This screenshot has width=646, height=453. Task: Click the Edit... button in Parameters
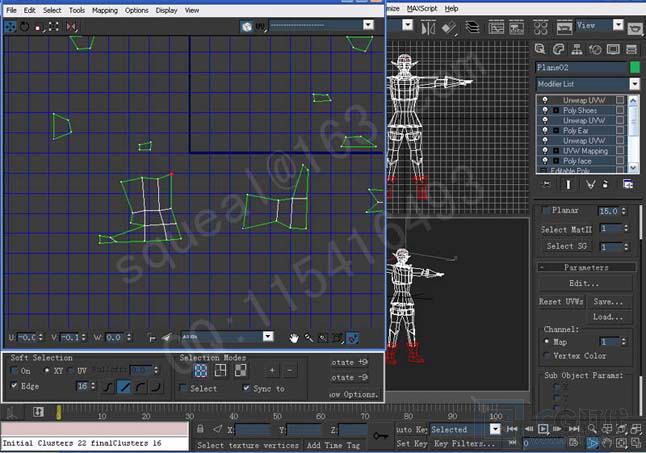(x=585, y=283)
